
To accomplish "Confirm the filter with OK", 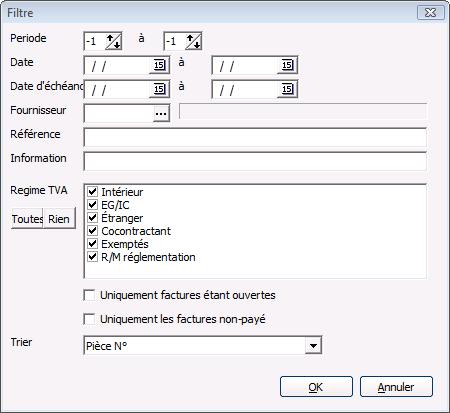I will pyautogui.click(x=316, y=387).
